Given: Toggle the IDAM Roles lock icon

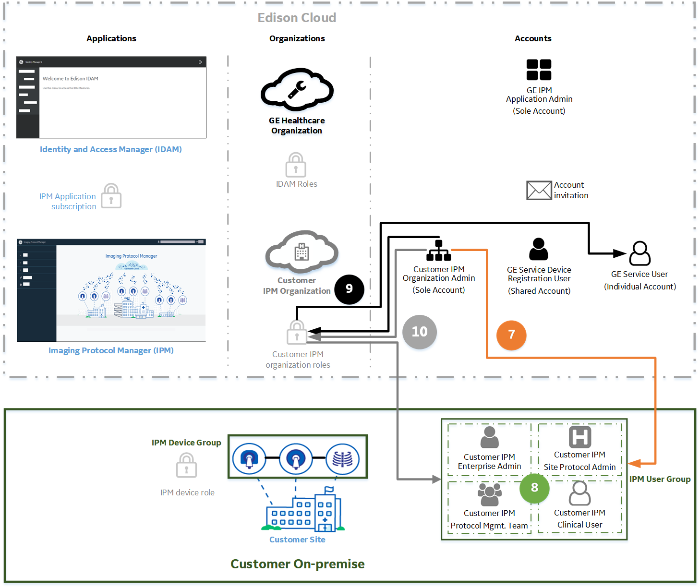Looking at the screenshot, I should [x=296, y=165].
